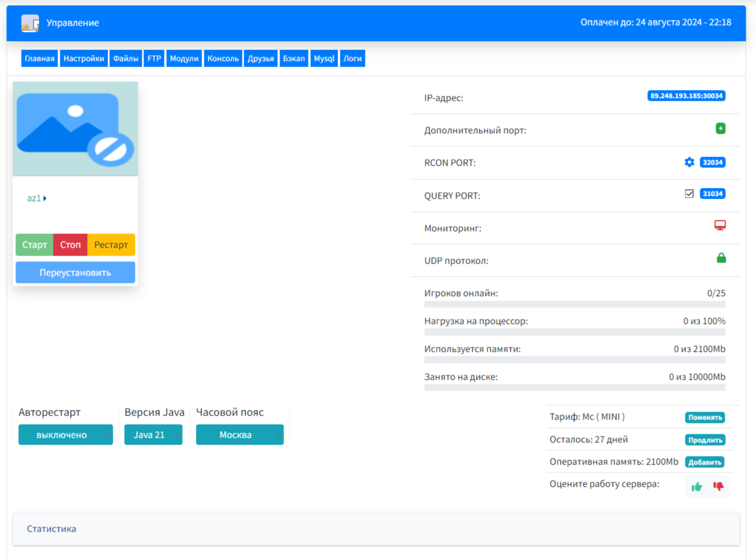Toggle the green UDP protocol lock
This screenshot has height=559, width=756.
[x=721, y=258]
